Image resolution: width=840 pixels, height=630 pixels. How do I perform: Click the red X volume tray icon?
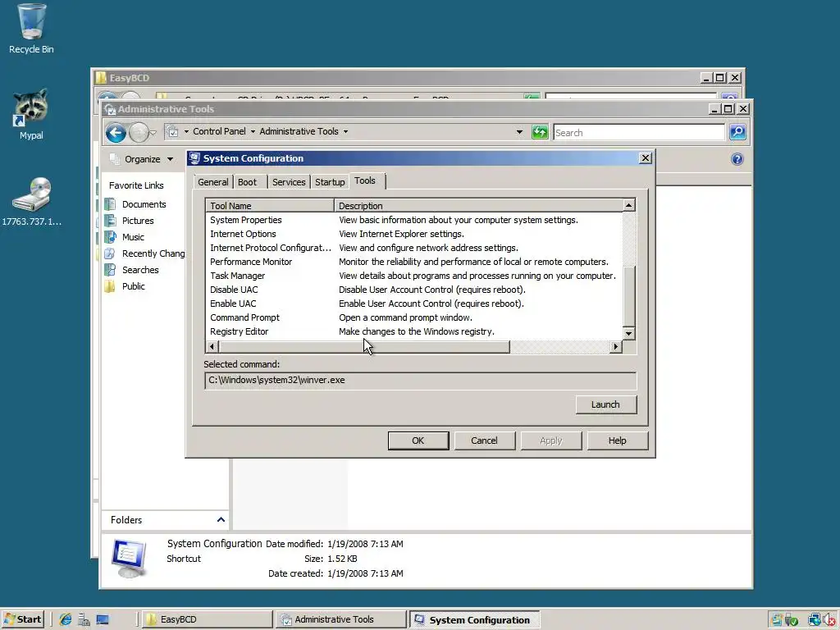829,620
